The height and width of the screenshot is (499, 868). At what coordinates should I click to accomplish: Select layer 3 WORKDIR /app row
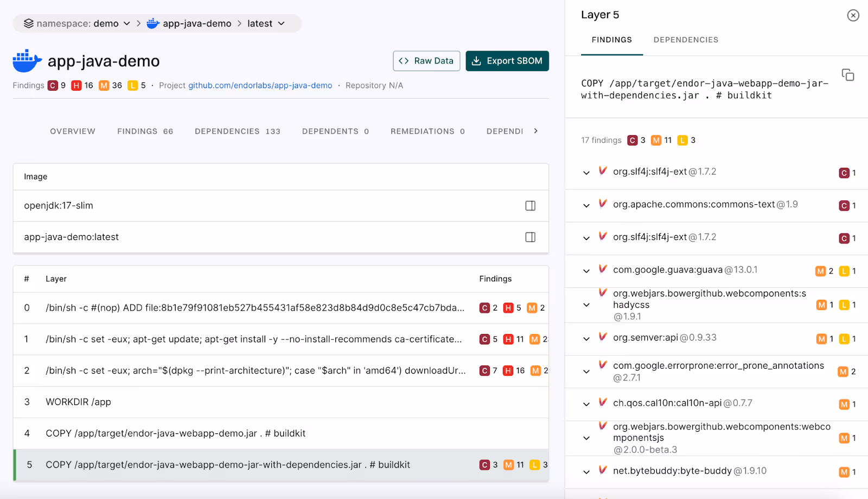pos(281,402)
